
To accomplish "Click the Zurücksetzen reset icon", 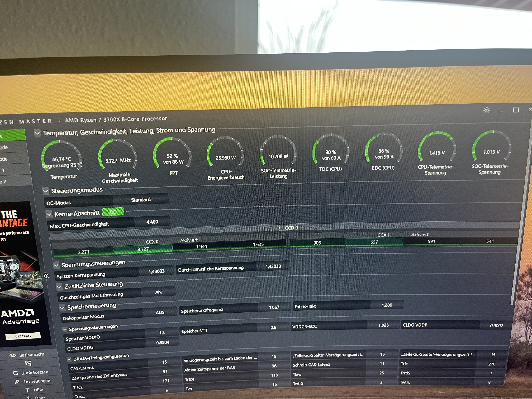I will pyautogui.click(x=15, y=373).
